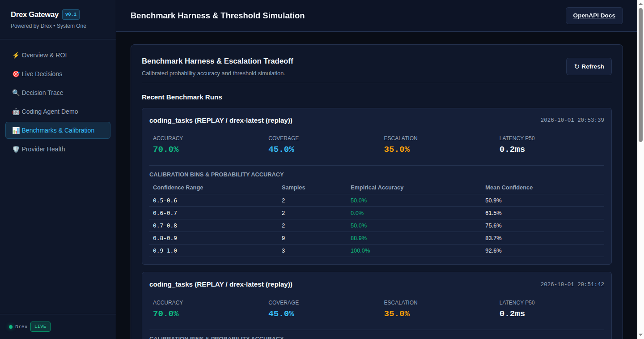The image size is (644, 339).
Task: Click the chart icon beside Benchmarks & Calibration
Action: tap(16, 130)
